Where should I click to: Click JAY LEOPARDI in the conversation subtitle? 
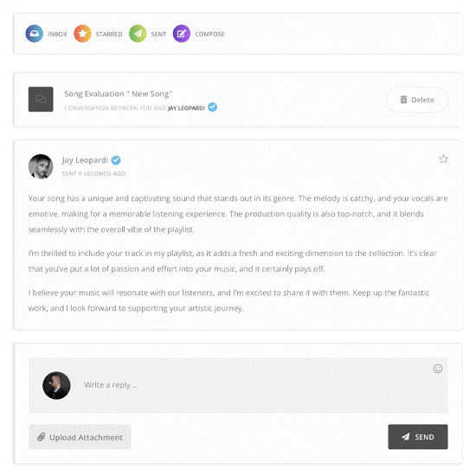pyautogui.click(x=186, y=108)
